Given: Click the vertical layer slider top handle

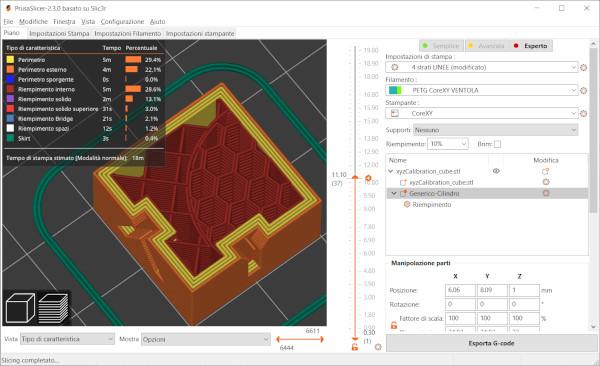Looking at the screenshot, I should [x=355, y=177].
